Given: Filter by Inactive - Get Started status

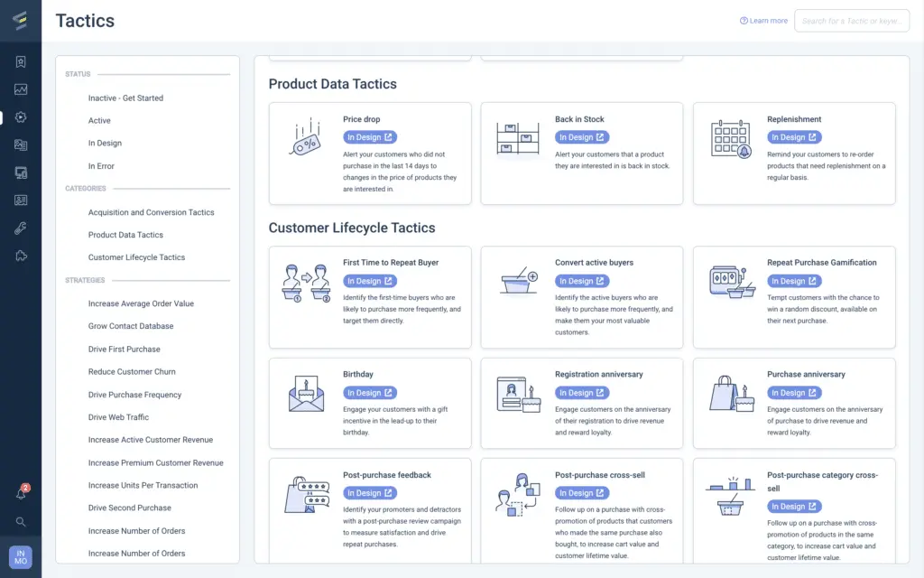Looking at the screenshot, I should 125,98.
